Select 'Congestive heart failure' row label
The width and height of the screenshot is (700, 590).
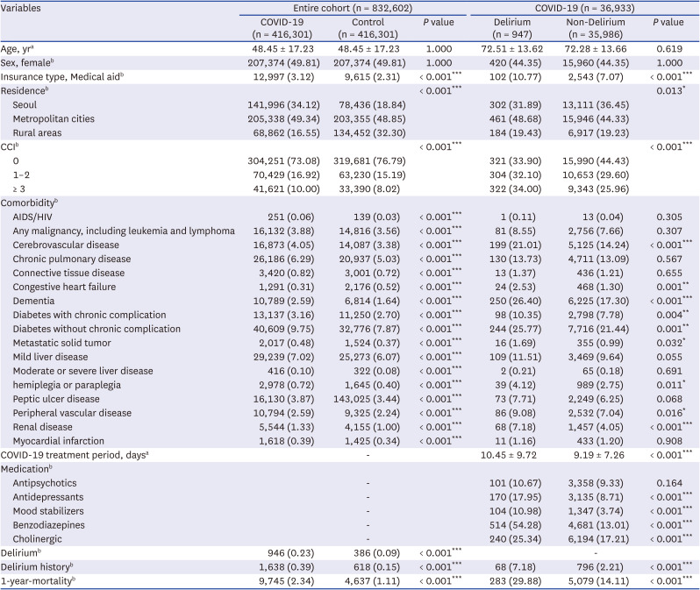[64, 287]
